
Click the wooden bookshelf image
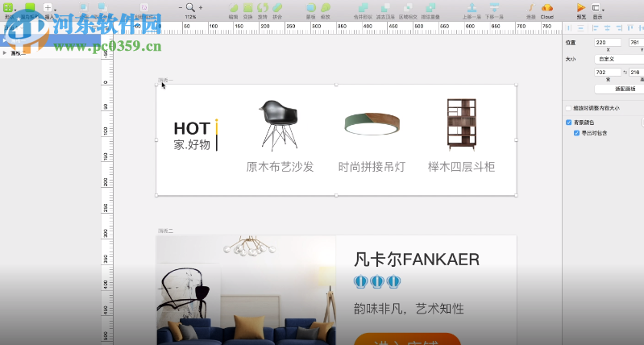(462, 124)
